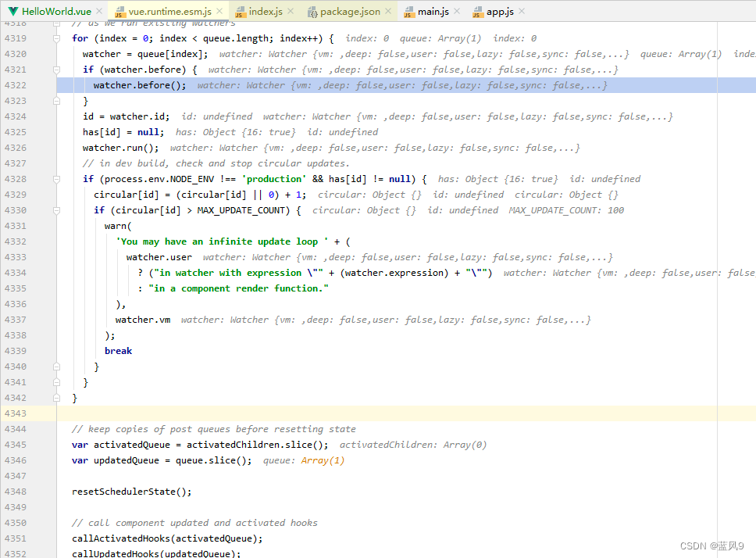Image resolution: width=756 pixels, height=558 pixels.
Task: Click the CSDN @蓝风9 watermark link
Action: pos(712,545)
